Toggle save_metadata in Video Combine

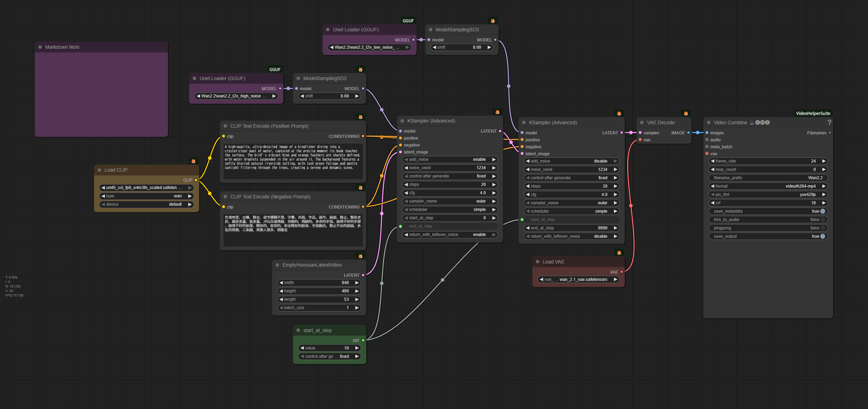coord(822,211)
